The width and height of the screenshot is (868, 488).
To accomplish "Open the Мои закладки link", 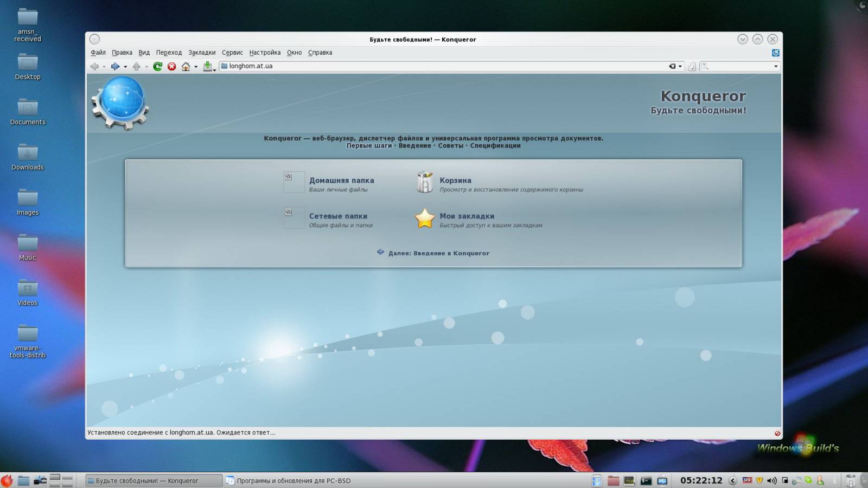I will (467, 216).
